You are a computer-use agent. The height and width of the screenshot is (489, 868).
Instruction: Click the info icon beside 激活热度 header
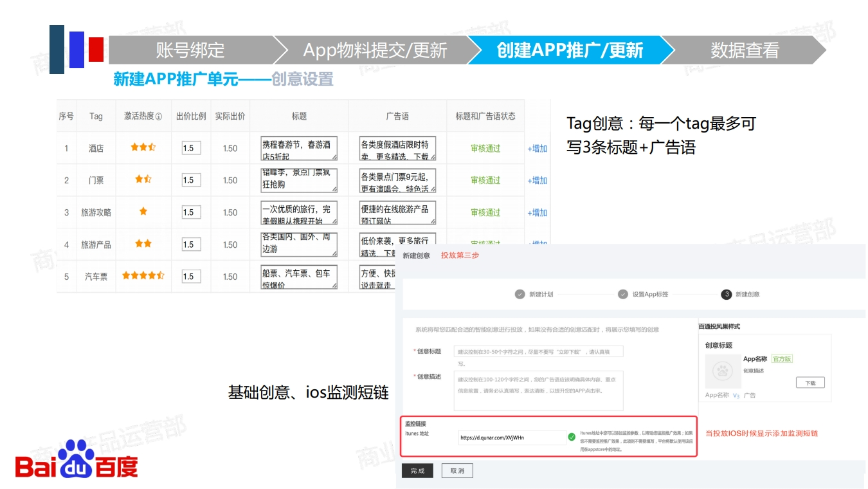pos(159,116)
